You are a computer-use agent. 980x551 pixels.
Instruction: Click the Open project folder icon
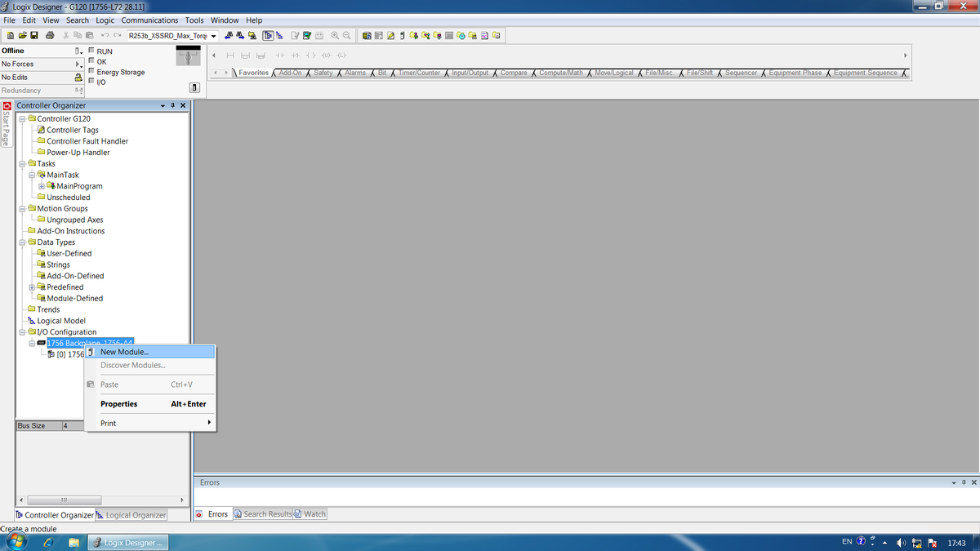(22, 36)
